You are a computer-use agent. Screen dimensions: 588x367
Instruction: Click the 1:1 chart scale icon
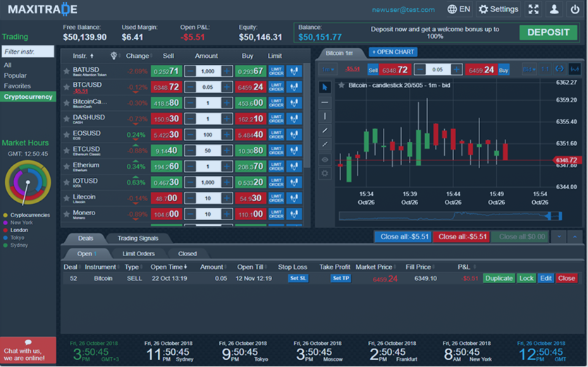(x=545, y=69)
